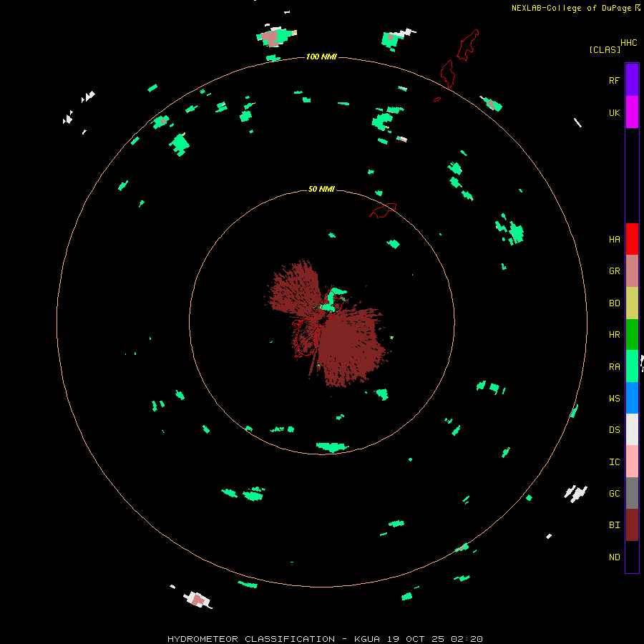
Task: Click the '100 NMI' range ring label
Action: (x=321, y=57)
